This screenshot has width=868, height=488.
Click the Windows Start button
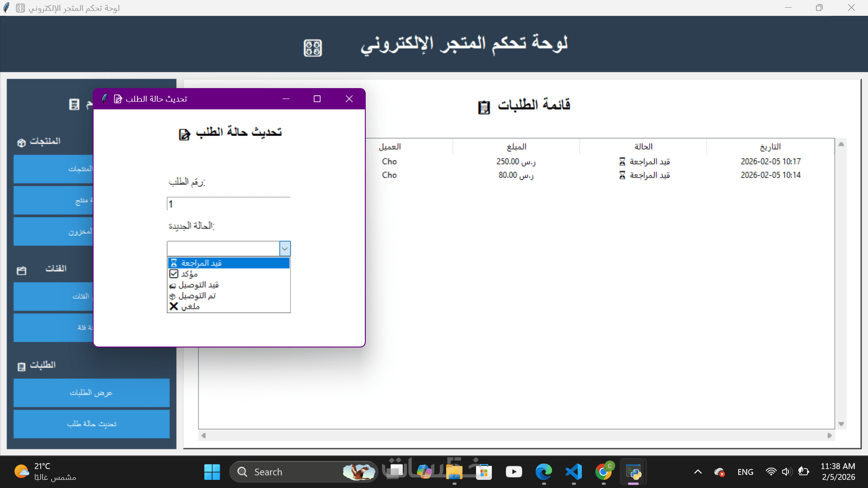tap(212, 472)
